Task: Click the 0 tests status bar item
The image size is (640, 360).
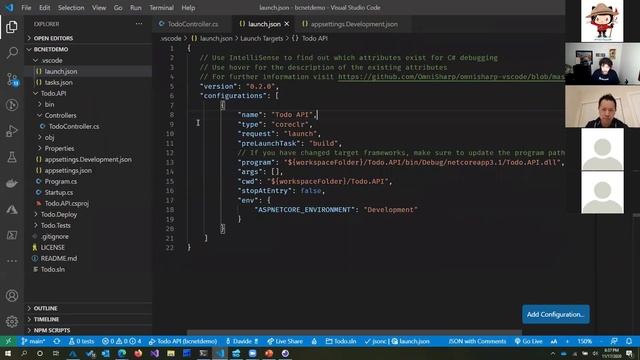Action: click(x=81, y=341)
